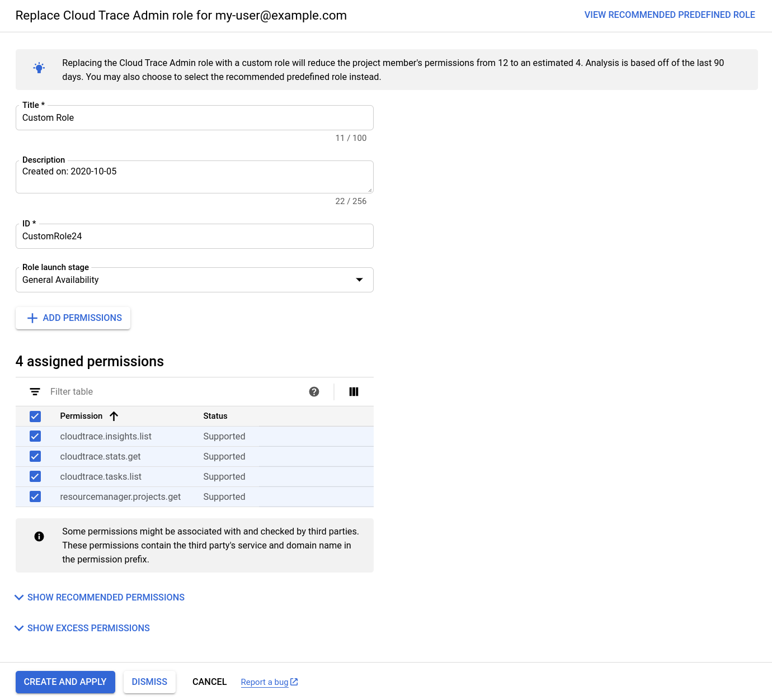Viewport: 772px width, 700px height.
Task: Click the external link icon beside Report a bug
Action: 294,682
